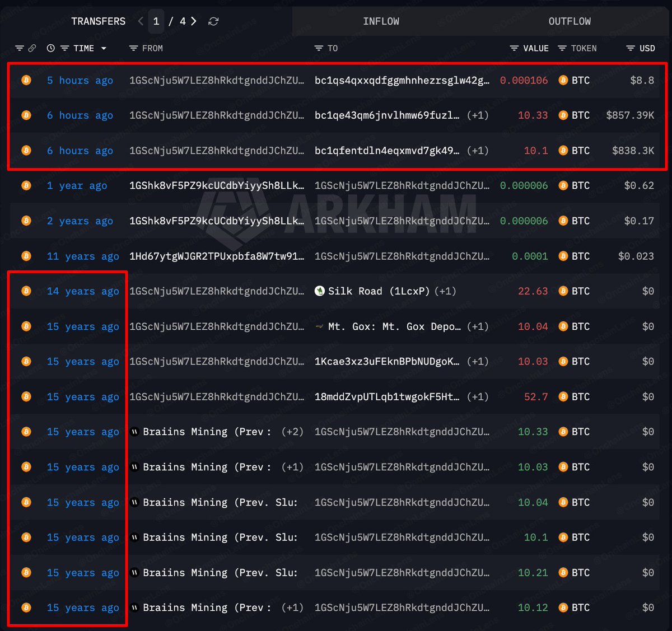Open Braiins Mining sender on 10.21 BTC row
672x631 pixels.
pos(220,573)
